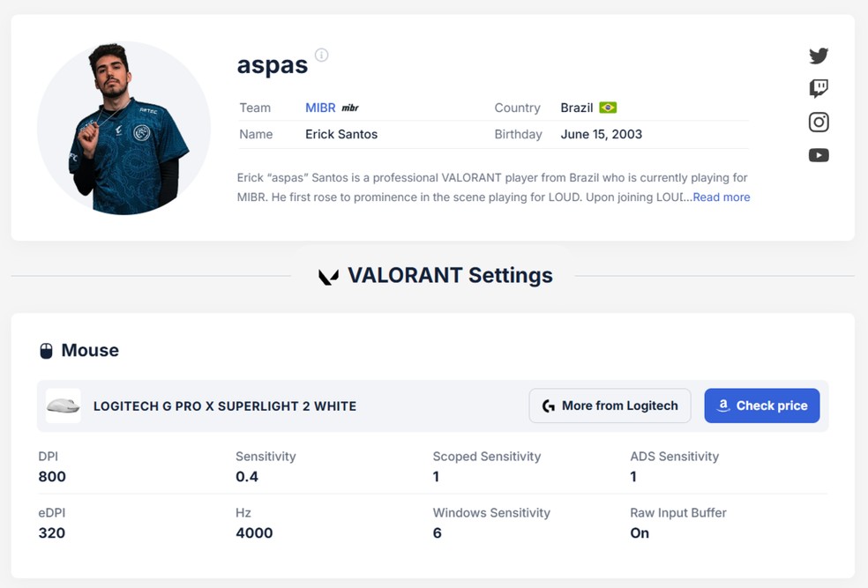Expand bio with Read more
Viewport: 868px width, 588px height.
(721, 197)
